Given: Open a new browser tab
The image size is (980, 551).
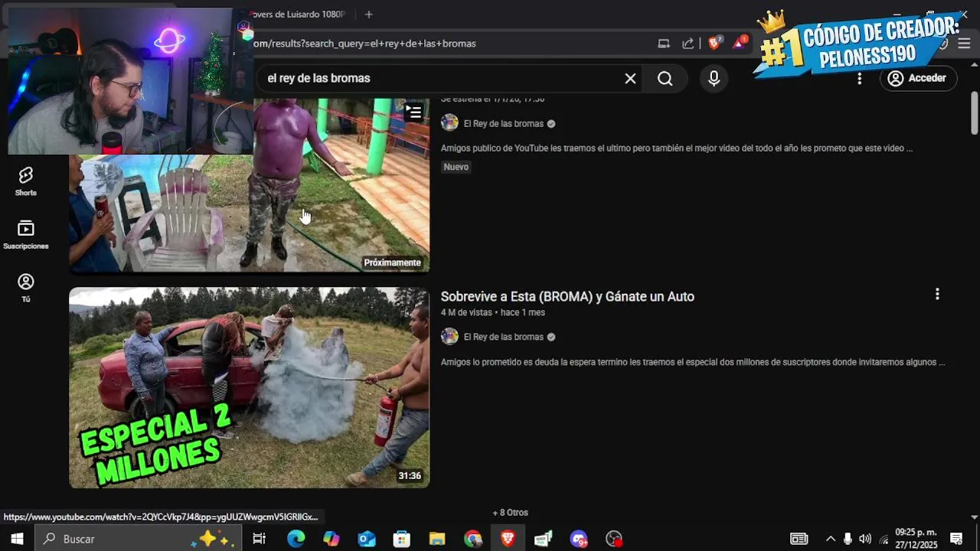Looking at the screenshot, I should click(368, 15).
